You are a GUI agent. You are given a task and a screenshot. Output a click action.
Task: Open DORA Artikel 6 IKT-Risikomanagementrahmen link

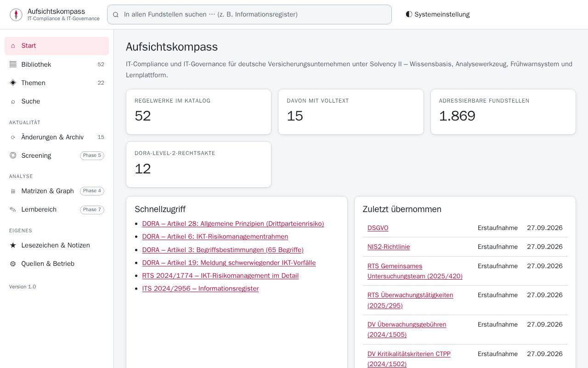pos(215,236)
